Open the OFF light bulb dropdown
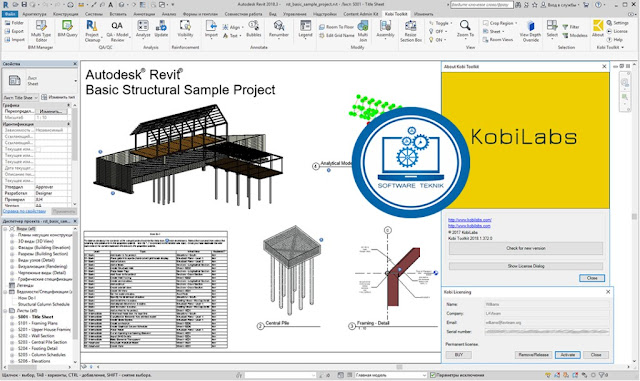The height and width of the screenshot is (381, 640). click(x=438, y=31)
